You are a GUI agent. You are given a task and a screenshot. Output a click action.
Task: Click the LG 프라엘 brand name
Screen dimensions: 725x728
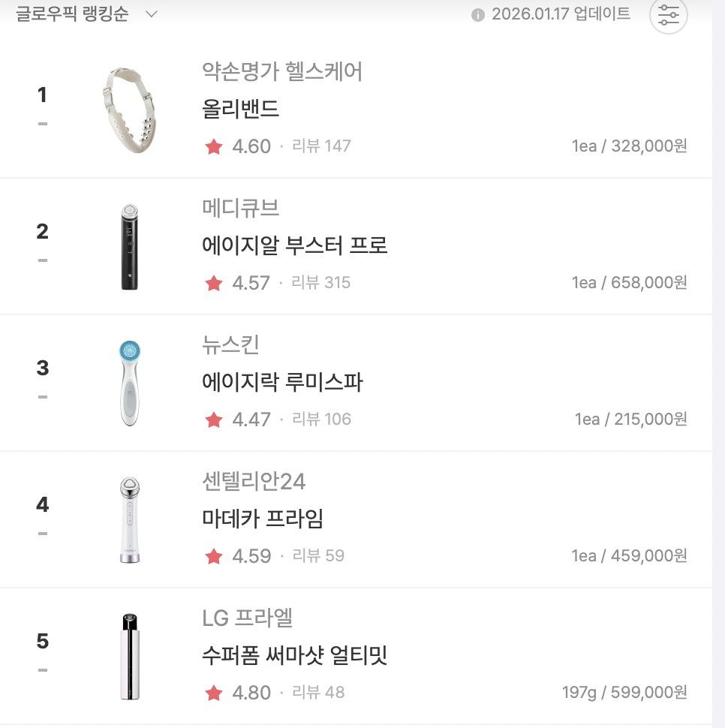[x=248, y=618]
